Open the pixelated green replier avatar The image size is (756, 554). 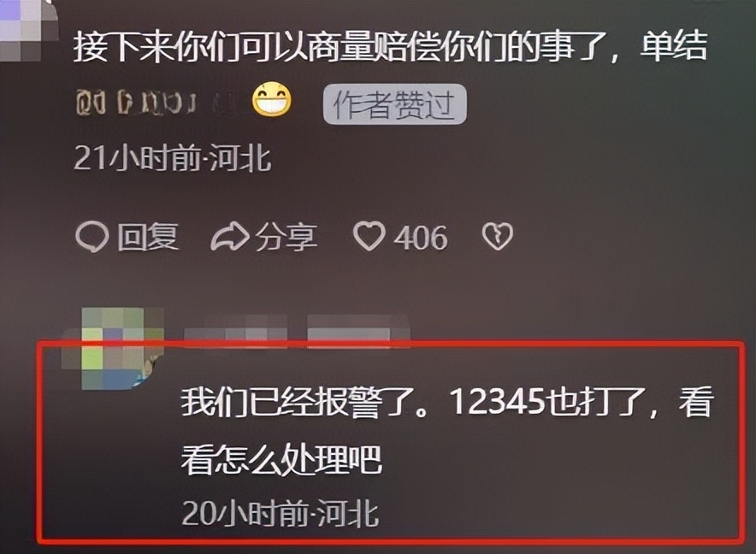coord(115,348)
